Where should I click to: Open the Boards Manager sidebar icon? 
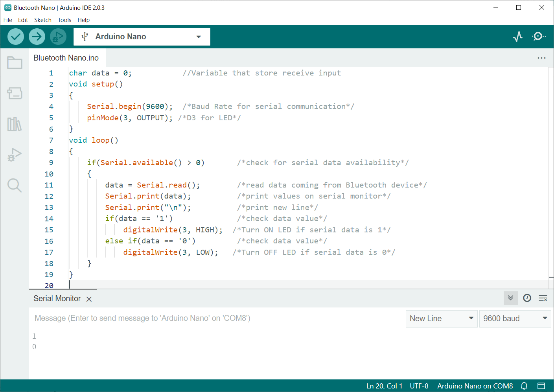point(15,93)
